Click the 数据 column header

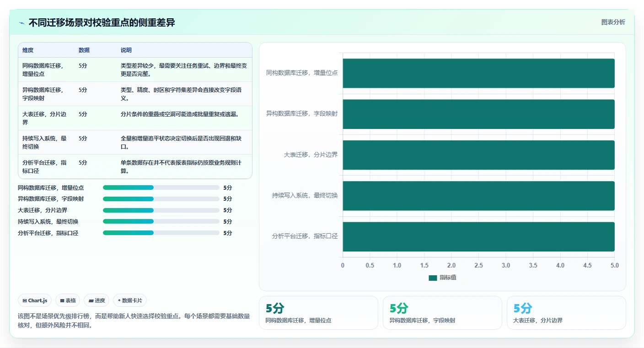click(x=84, y=50)
